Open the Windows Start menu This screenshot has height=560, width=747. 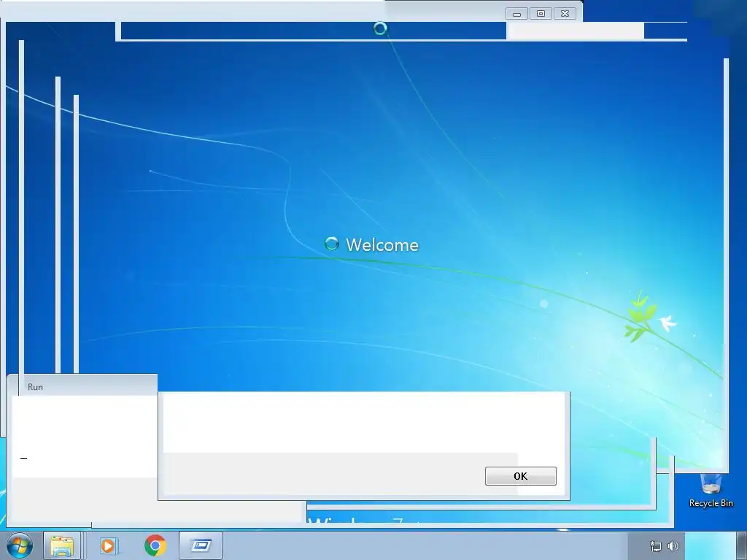pyautogui.click(x=20, y=545)
